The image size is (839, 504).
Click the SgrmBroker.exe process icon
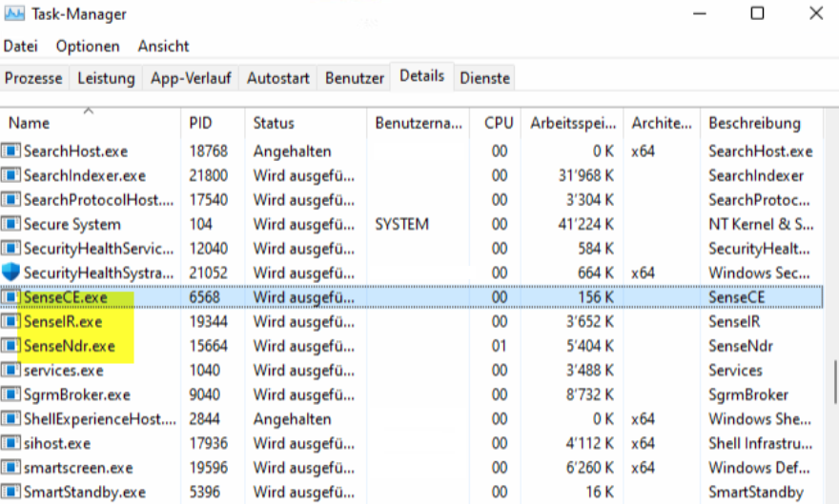(10, 394)
